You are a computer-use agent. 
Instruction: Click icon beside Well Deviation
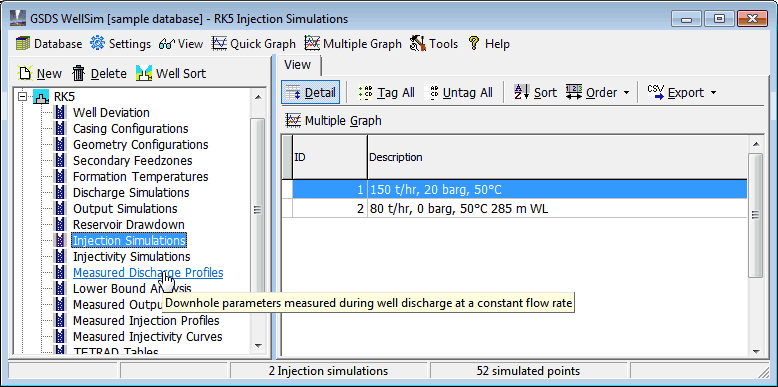point(61,113)
